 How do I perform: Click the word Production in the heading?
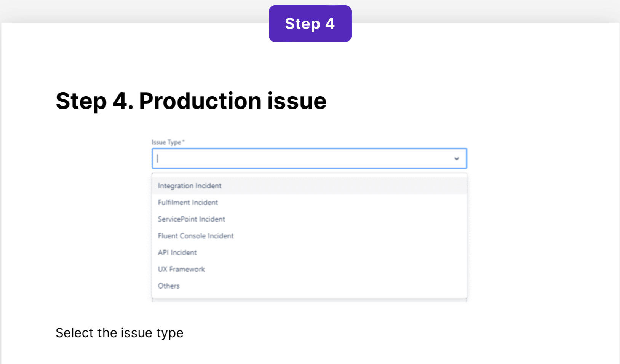click(x=200, y=101)
